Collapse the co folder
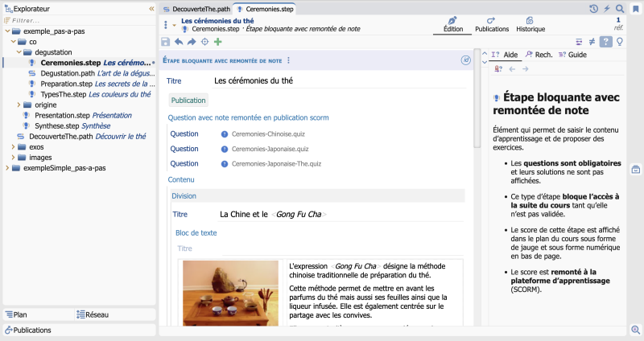 coord(13,42)
